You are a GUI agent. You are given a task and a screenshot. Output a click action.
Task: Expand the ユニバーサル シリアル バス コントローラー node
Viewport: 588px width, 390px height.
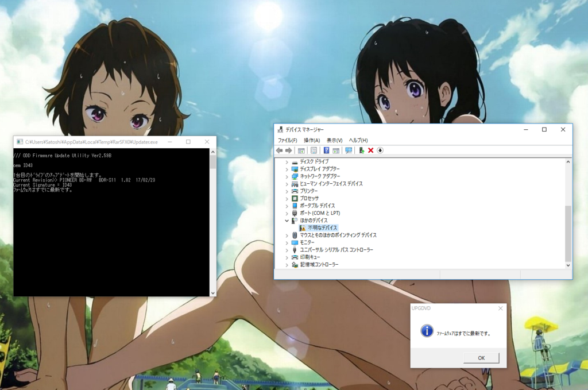coord(287,250)
